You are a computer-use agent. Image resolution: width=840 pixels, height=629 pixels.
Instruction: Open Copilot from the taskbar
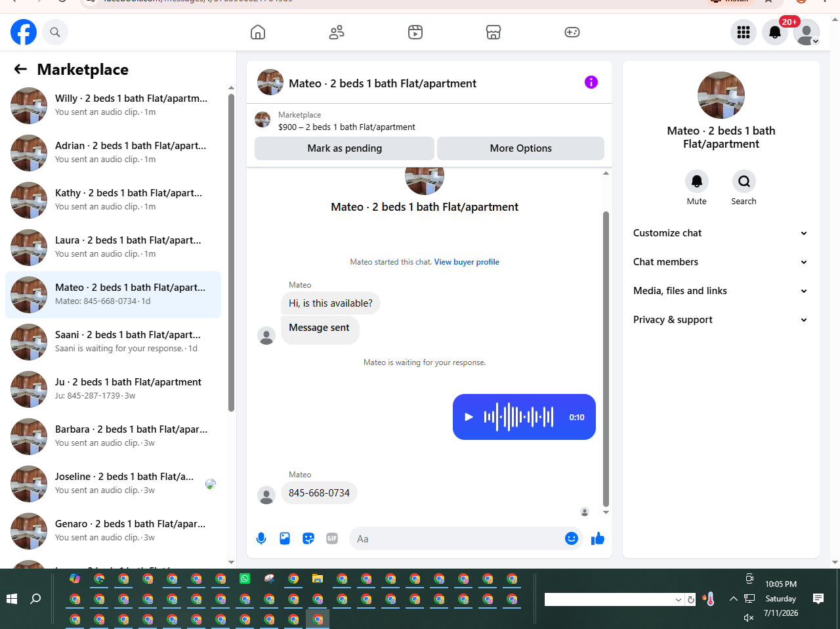[75, 578]
